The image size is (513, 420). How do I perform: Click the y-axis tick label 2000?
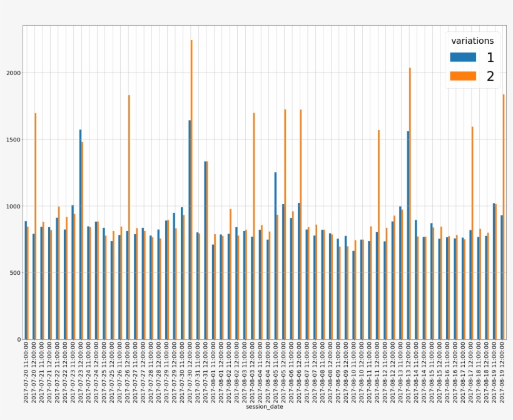[x=14, y=73]
